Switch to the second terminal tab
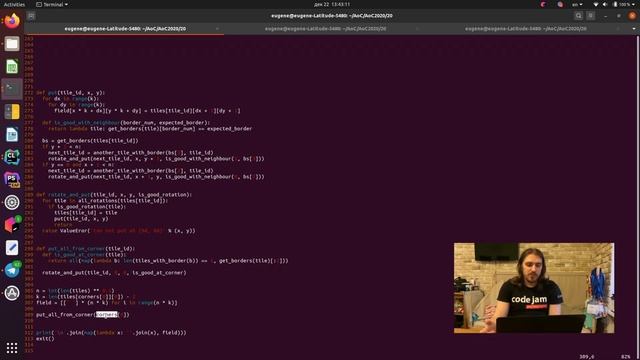 325,29
